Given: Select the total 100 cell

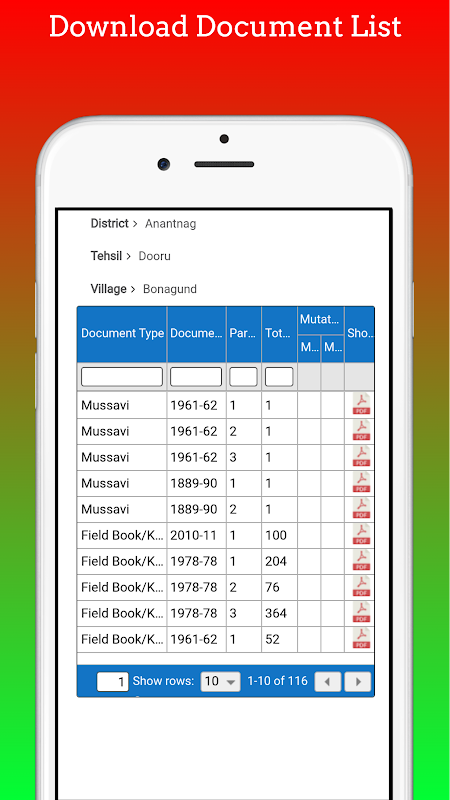Looking at the screenshot, I should pyautogui.click(x=279, y=535).
